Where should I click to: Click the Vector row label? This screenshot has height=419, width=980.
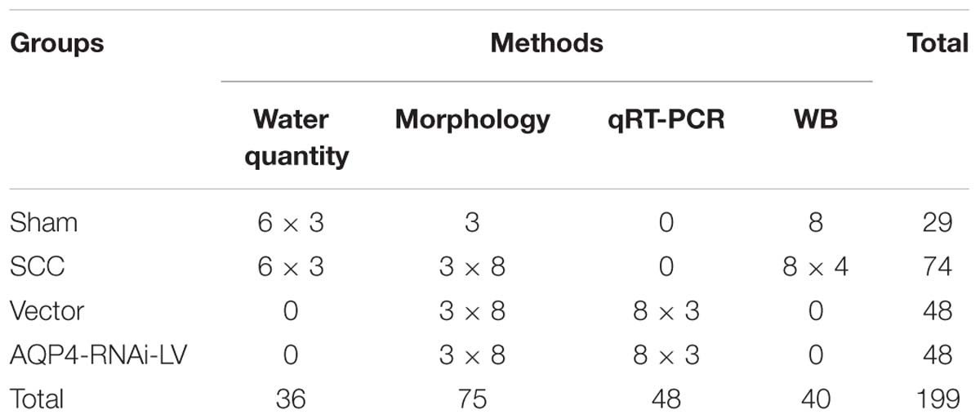[x=47, y=310]
